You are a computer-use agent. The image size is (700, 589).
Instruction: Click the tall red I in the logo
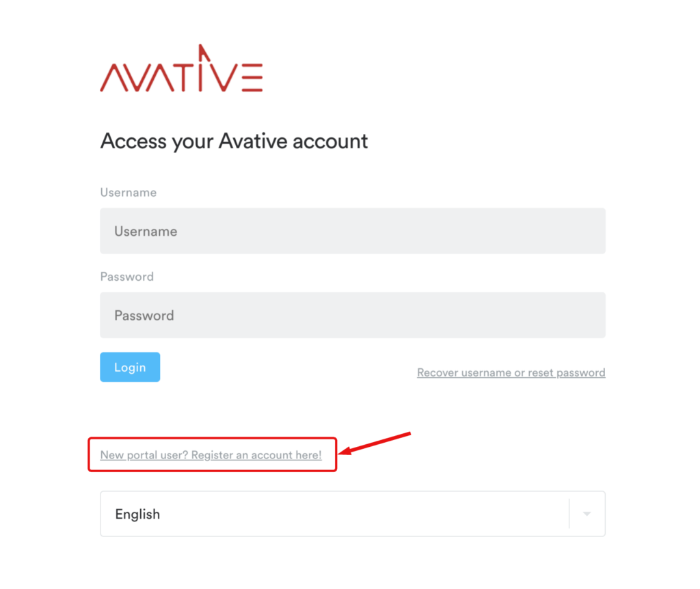[x=202, y=68]
